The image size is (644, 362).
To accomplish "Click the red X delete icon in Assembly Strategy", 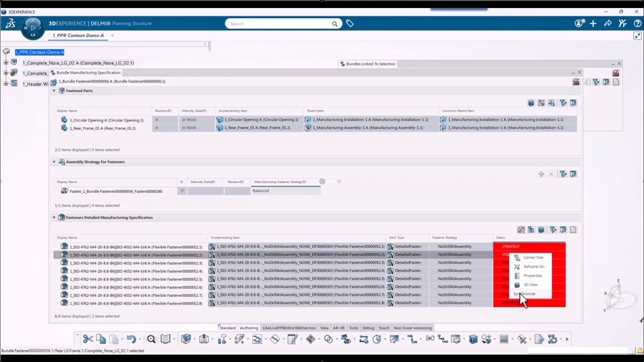I will tap(551, 174).
